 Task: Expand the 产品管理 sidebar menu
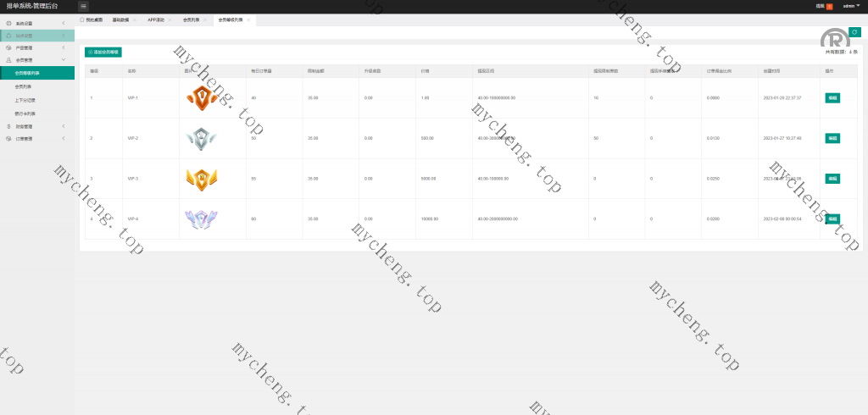[64, 48]
